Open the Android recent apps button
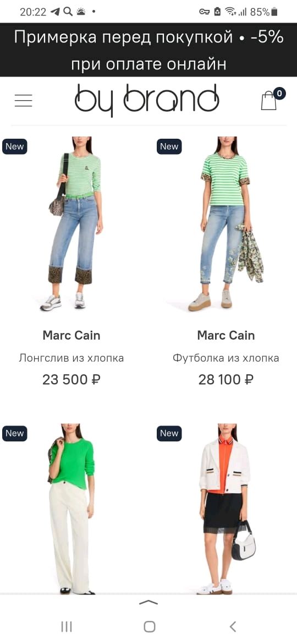This screenshot has height=644, width=297. tap(67, 626)
